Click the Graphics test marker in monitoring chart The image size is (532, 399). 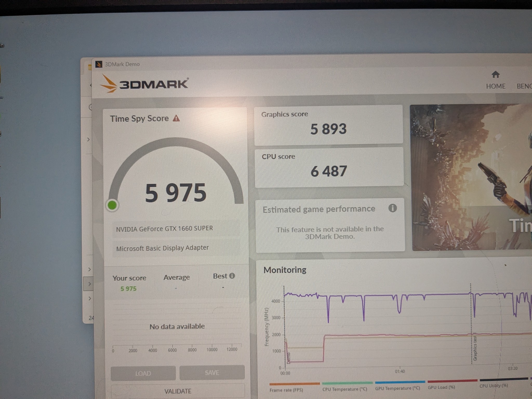point(475,348)
